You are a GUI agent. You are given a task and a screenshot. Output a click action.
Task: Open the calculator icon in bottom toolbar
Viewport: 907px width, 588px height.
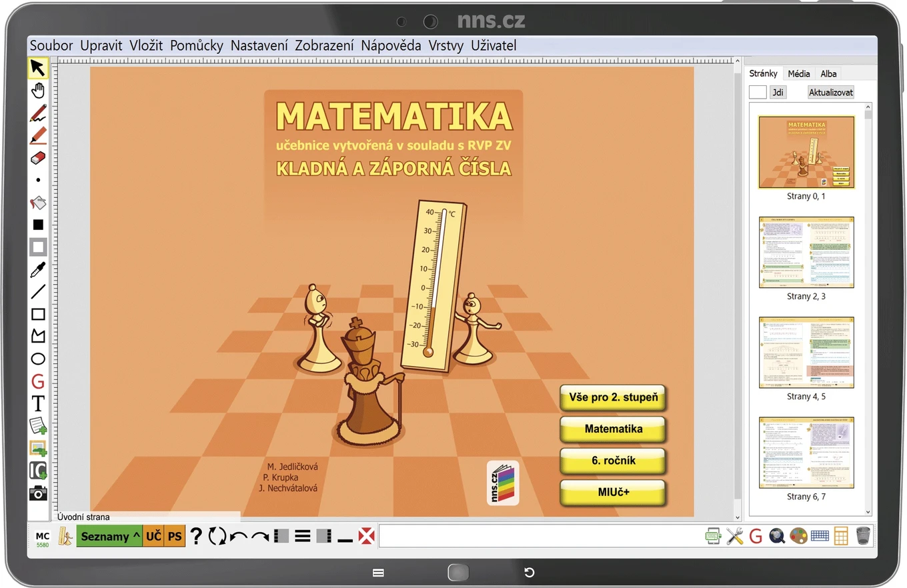[x=841, y=536]
